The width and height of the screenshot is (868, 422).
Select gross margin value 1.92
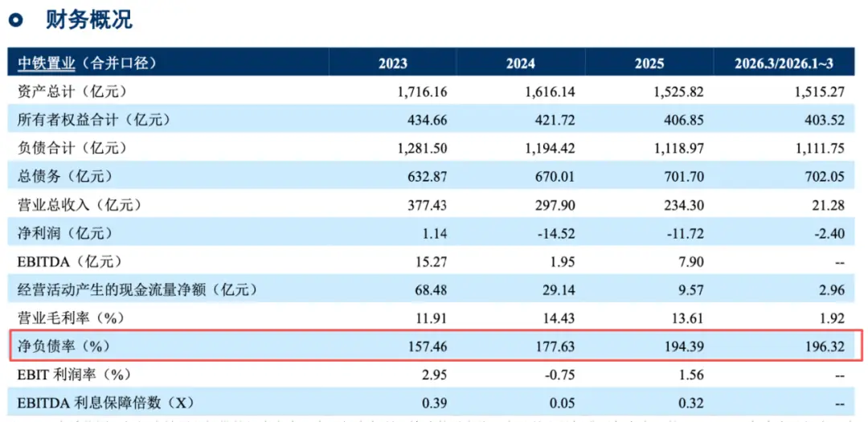(x=833, y=318)
